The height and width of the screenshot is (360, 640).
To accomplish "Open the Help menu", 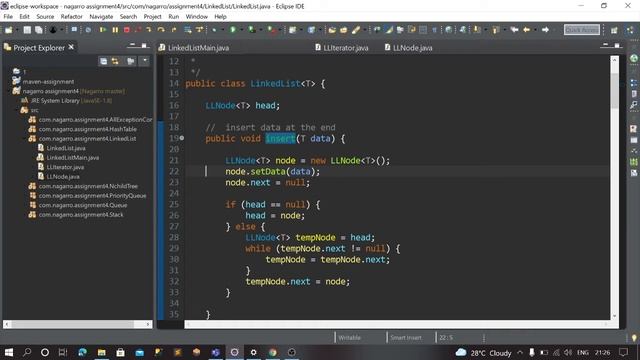I will click(x=220, y=17).
